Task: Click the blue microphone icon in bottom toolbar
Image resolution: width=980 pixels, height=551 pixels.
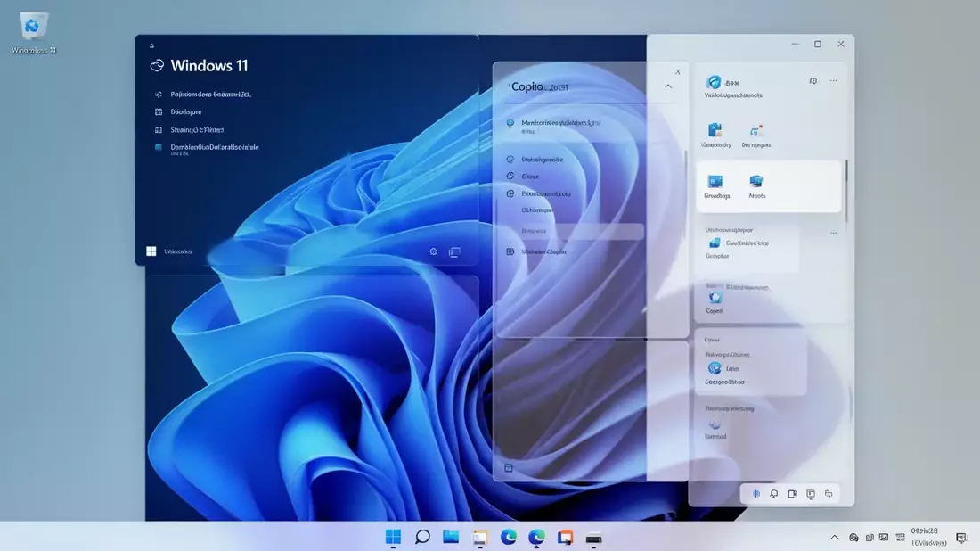Action: click(x=756, y=494)
